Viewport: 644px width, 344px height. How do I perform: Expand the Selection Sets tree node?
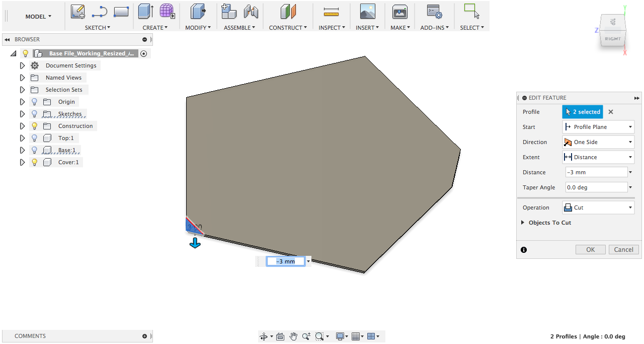[x=22, y=90]
